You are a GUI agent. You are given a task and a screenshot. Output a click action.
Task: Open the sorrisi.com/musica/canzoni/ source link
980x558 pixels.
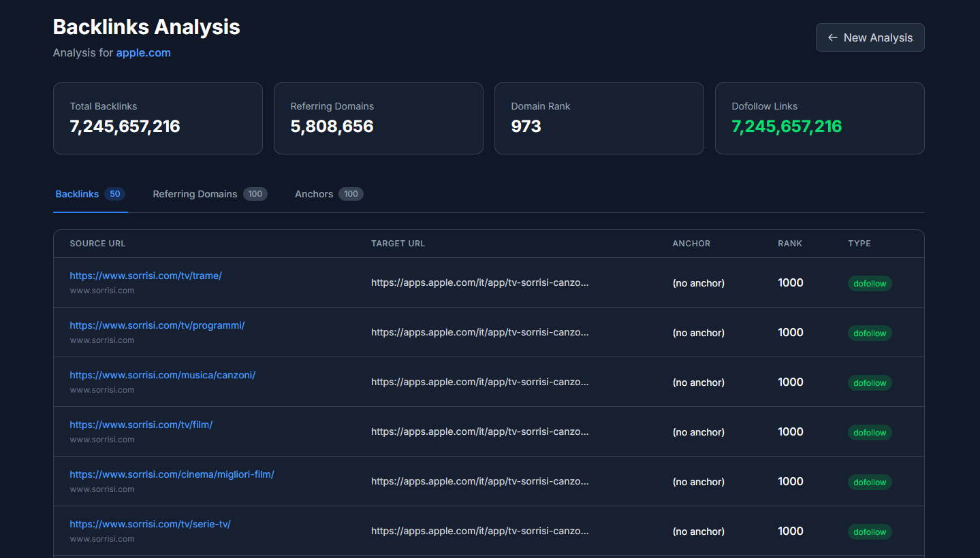click(162, 375)
